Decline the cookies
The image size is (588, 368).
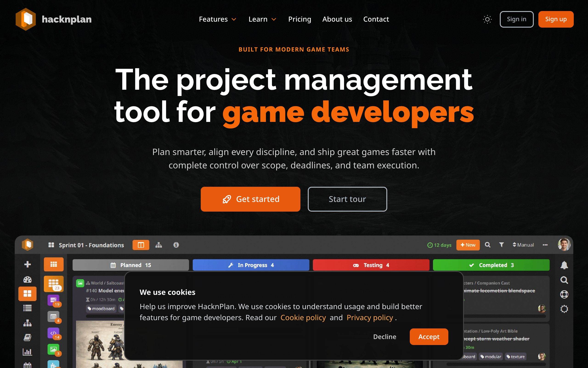[385, 336]
